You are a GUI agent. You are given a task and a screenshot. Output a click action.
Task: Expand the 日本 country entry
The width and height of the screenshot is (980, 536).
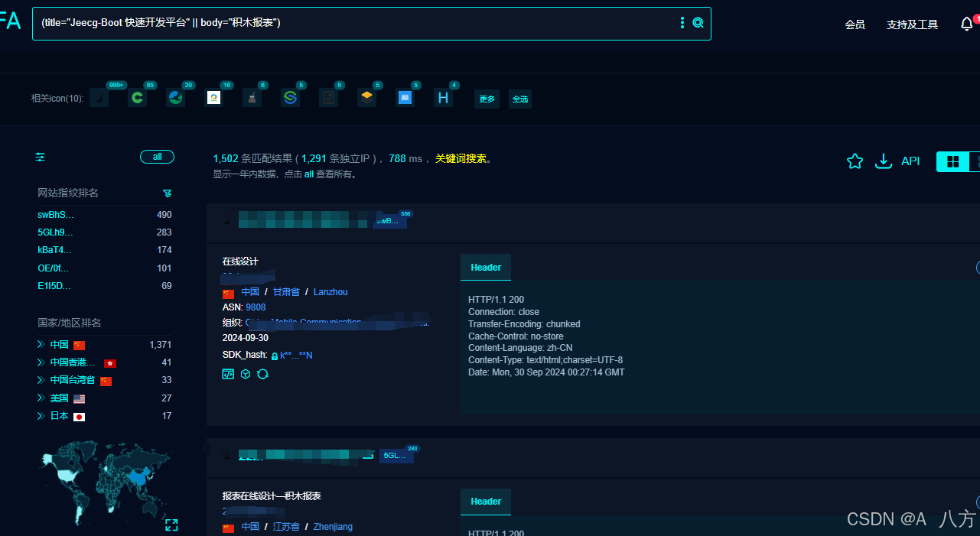(x=41, y=416)
